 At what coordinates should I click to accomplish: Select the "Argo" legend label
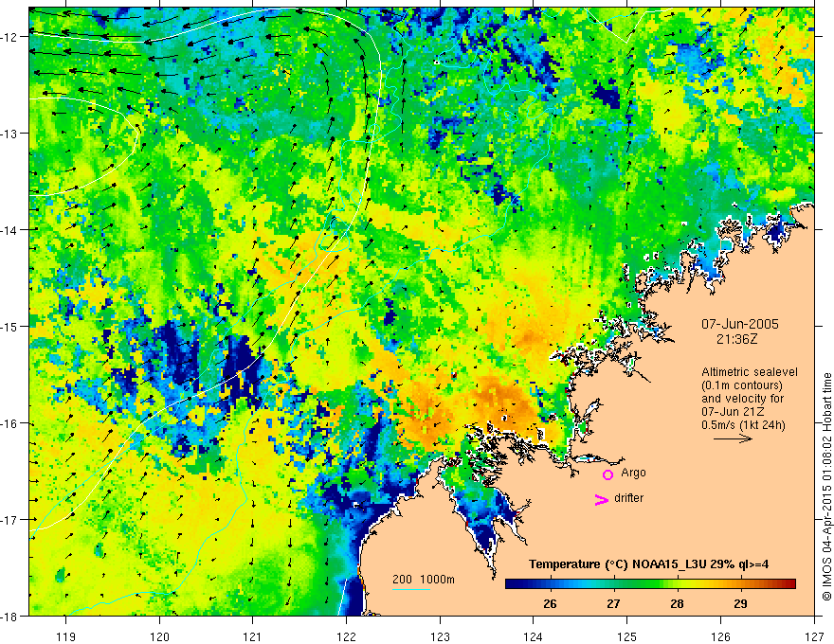tap(633, 473)
